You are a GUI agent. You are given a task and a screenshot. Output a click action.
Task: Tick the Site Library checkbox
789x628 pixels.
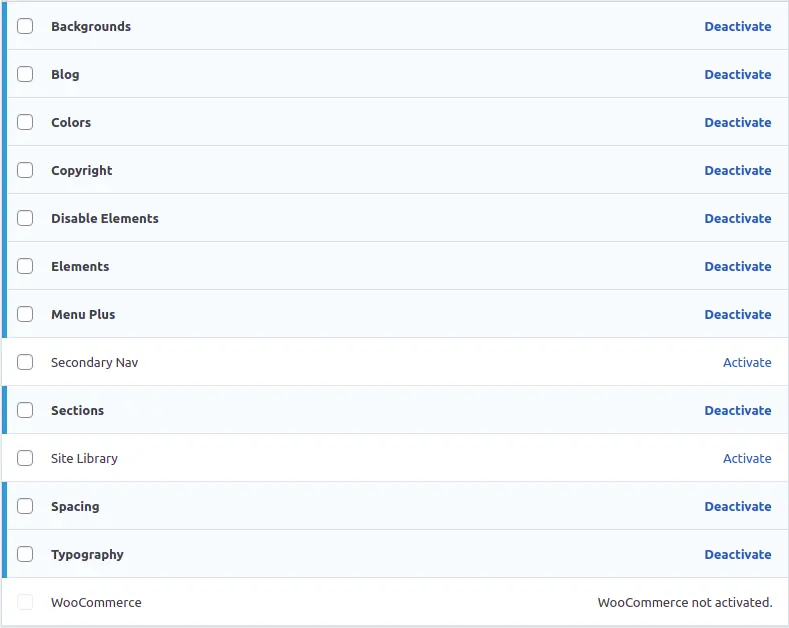25,458
